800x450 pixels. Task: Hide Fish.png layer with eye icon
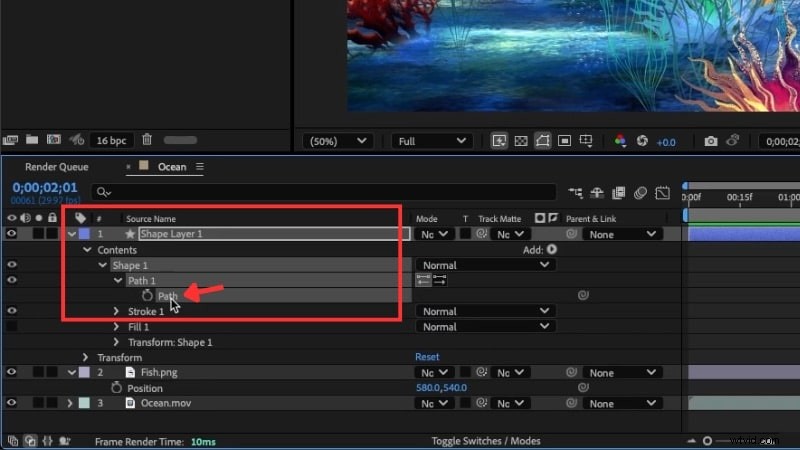[11, 372]
